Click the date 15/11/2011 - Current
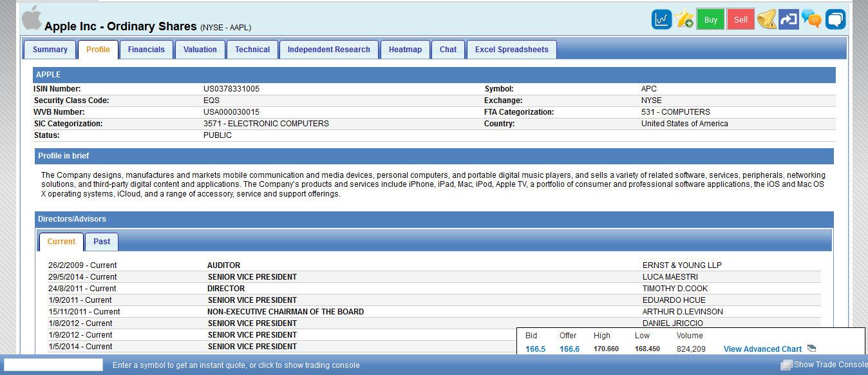 (x=84, y=312)
